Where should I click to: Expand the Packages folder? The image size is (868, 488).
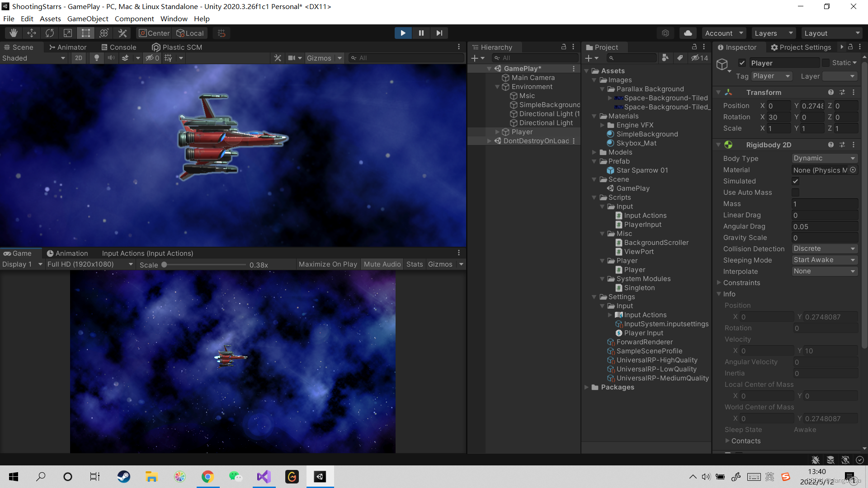[x=587, y=387]
